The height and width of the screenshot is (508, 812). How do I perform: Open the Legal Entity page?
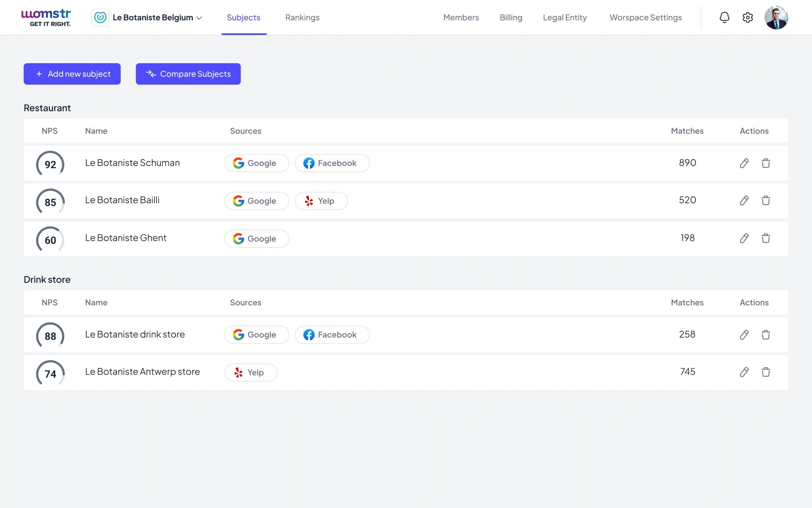click(565, 17)
